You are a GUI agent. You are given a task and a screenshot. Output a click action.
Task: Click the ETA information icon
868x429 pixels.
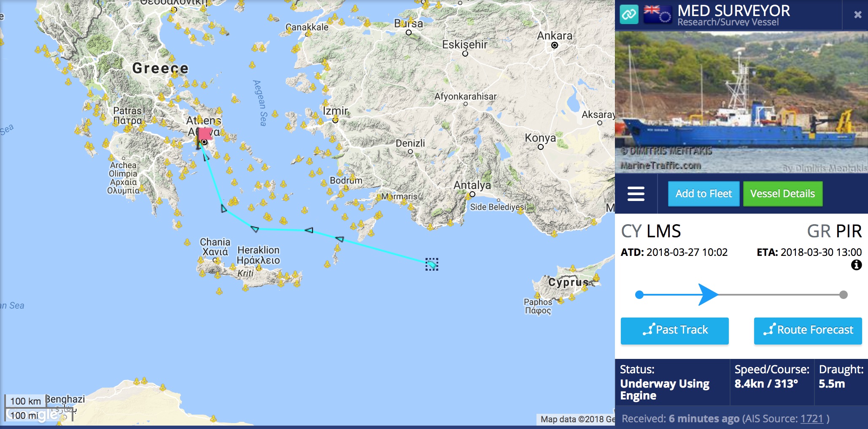856,265
